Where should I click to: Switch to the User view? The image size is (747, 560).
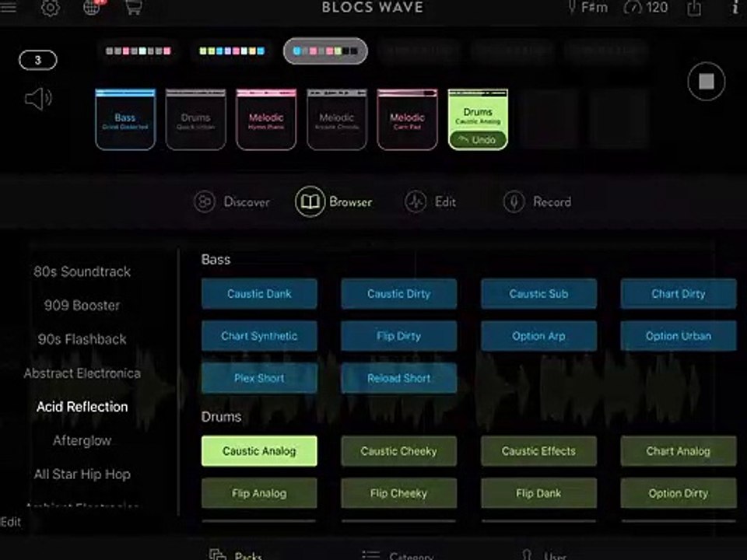(x=544, y=555)
